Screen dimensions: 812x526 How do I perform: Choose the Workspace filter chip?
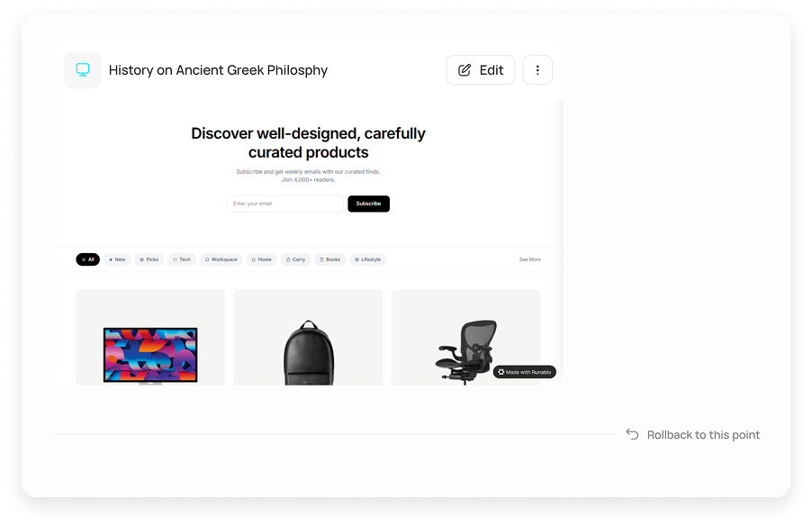click(x=221, y=259)
